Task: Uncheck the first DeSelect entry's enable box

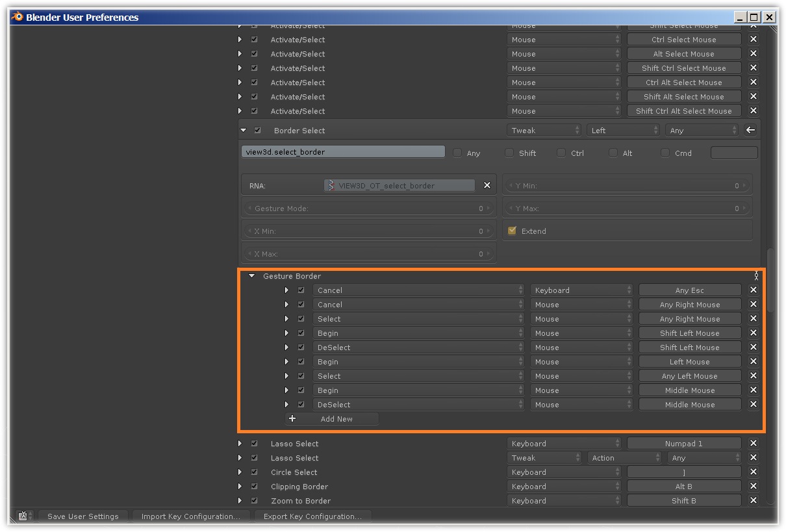Action: [301, 347]
